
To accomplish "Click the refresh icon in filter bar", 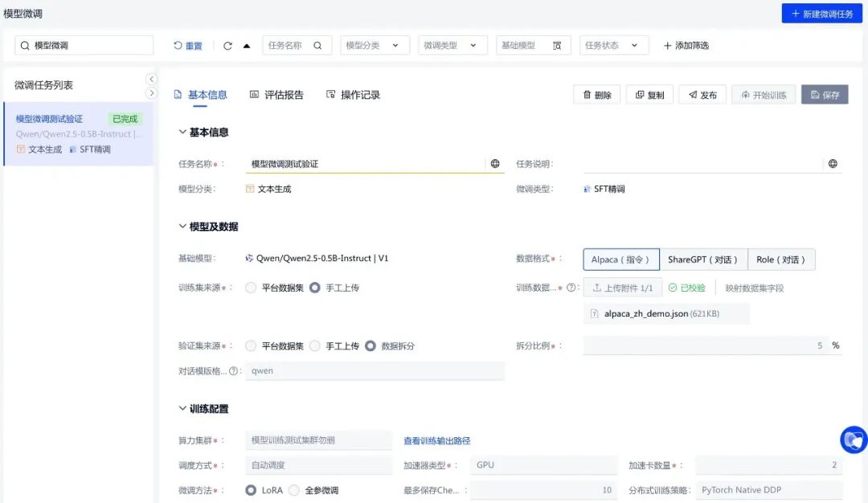I will (x=227, y=46).
